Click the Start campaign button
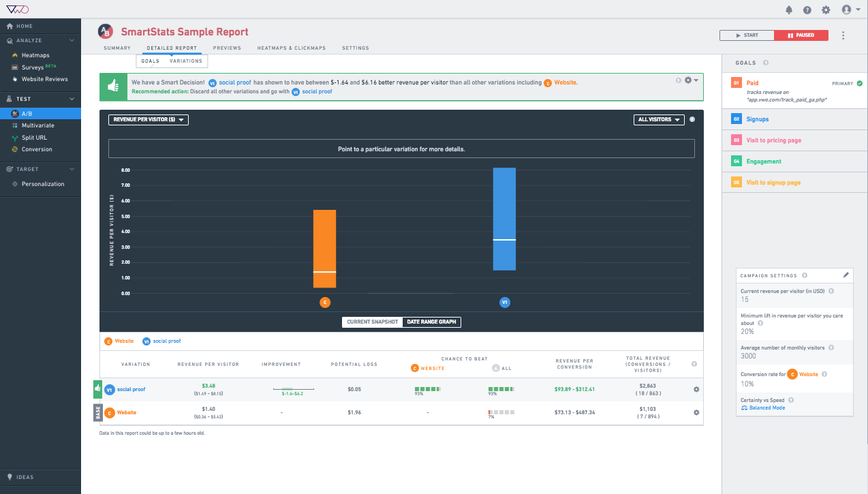The height and width of the screenshot is (494, 868). coord(747,35)
